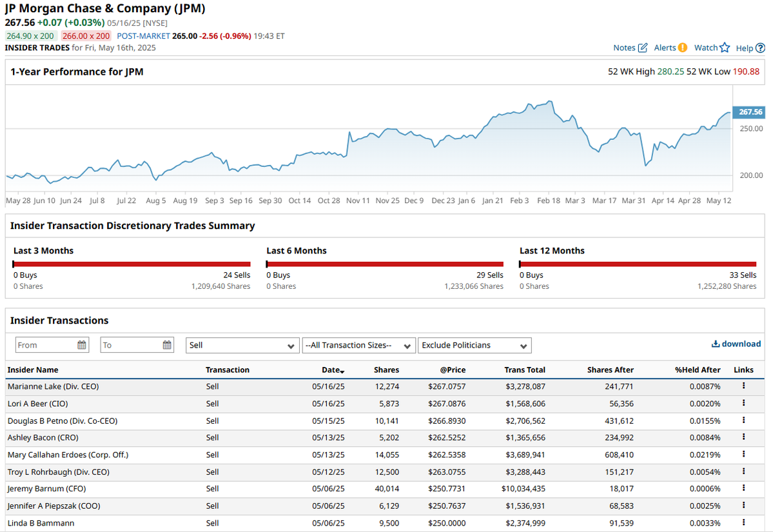Click the Last 6 Months red sells bar
The width and height of the screenshot is (773, 532).
click(384, 264)
